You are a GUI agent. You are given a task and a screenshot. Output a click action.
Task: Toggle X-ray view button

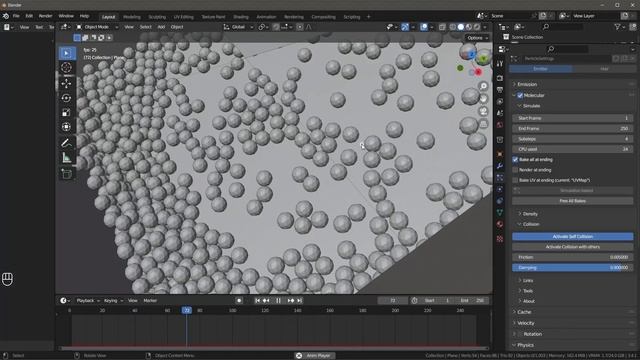(442, 27)
